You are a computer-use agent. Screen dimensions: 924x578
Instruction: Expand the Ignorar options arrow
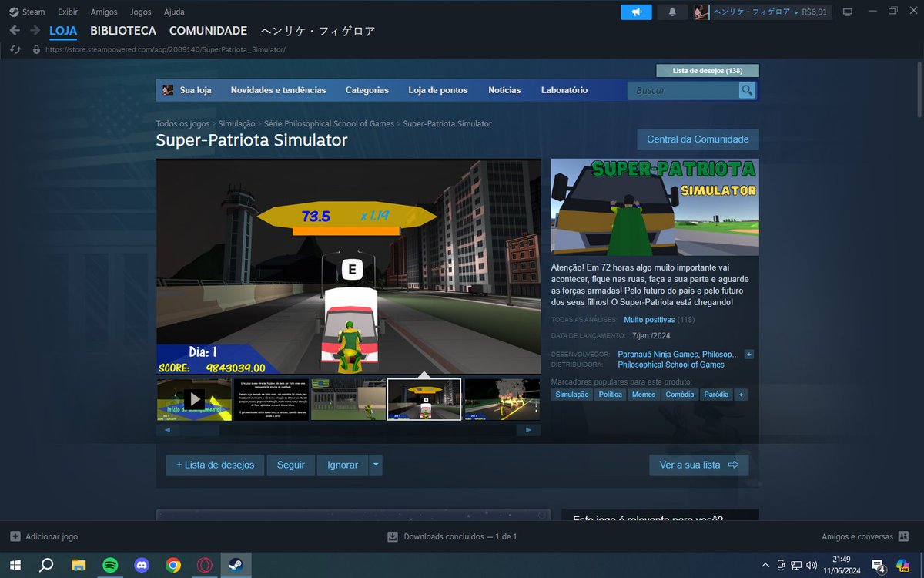(375, 465)
